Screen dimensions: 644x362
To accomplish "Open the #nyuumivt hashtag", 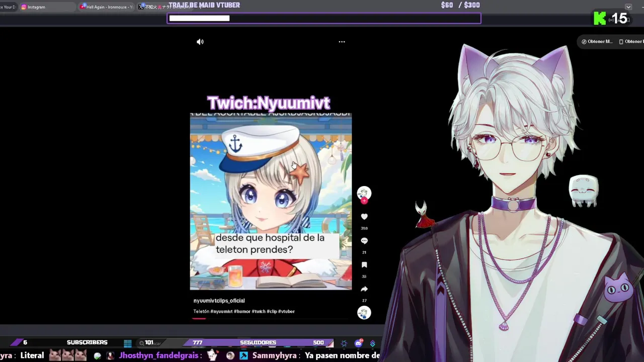I will click(221, 312).
